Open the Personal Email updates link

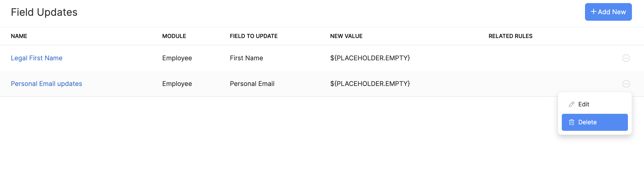click(x=46, y=84)
